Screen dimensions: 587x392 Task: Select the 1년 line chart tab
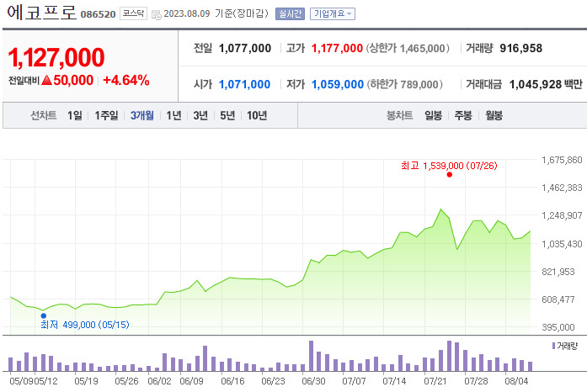pyautogui.click(x=173, y=115)
